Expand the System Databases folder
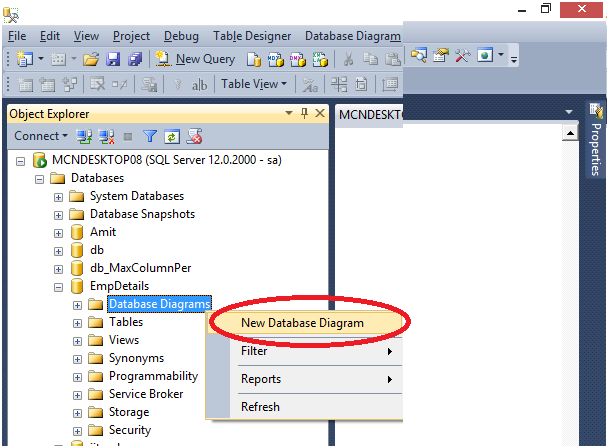The height and width of the screenshot is (448, 609). pyautogui.click(x=58, y=197)
